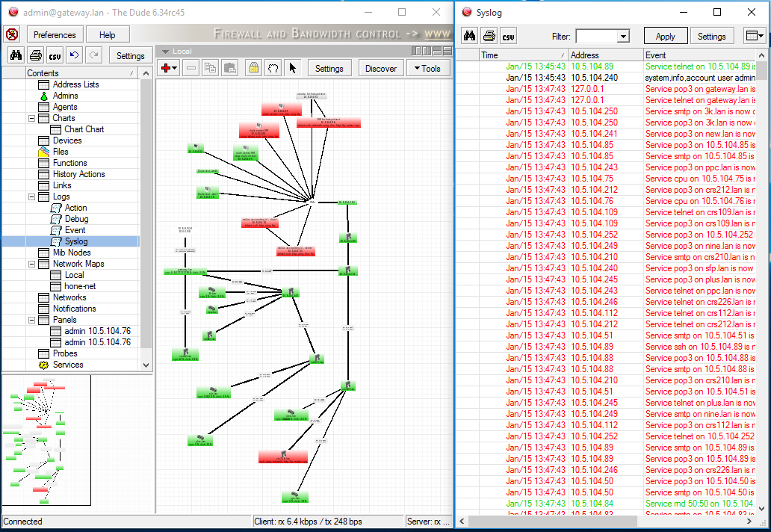Select the hone-net map under Network Maps
This screenshot has width=771, height=532.
tap(79, 286)
